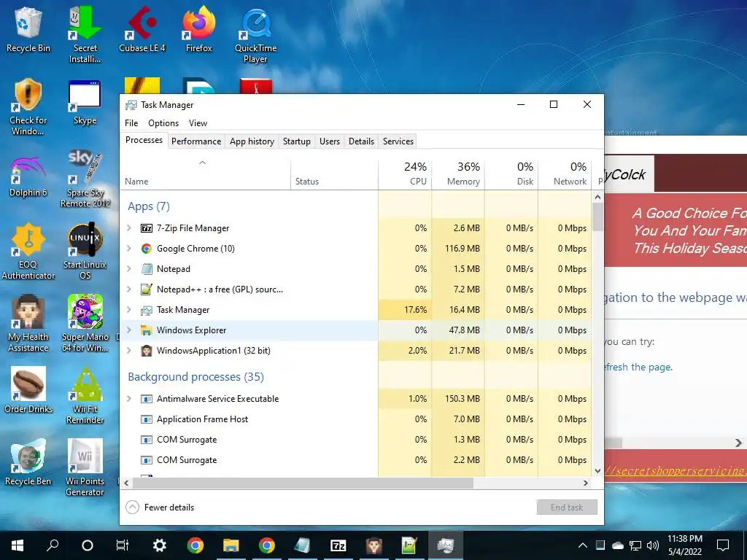
Task: Open File Explorer from the taskbar
Action: 231,545
